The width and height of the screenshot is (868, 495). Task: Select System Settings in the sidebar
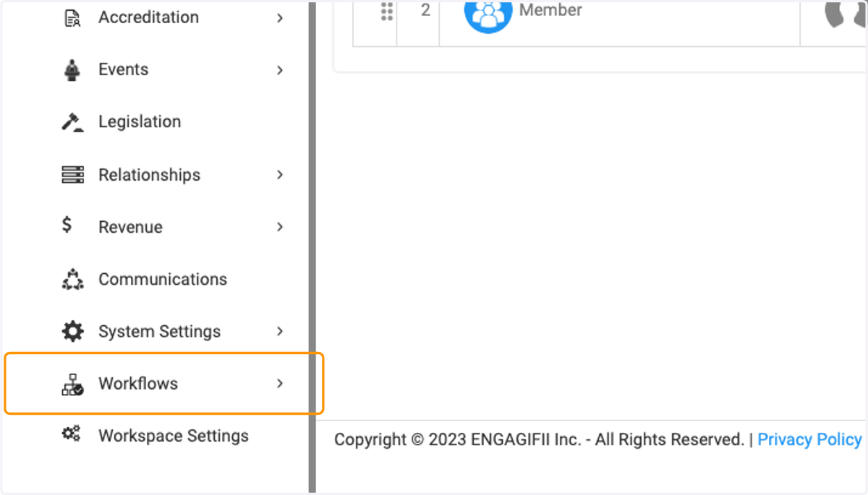click(x=160, y=332)
